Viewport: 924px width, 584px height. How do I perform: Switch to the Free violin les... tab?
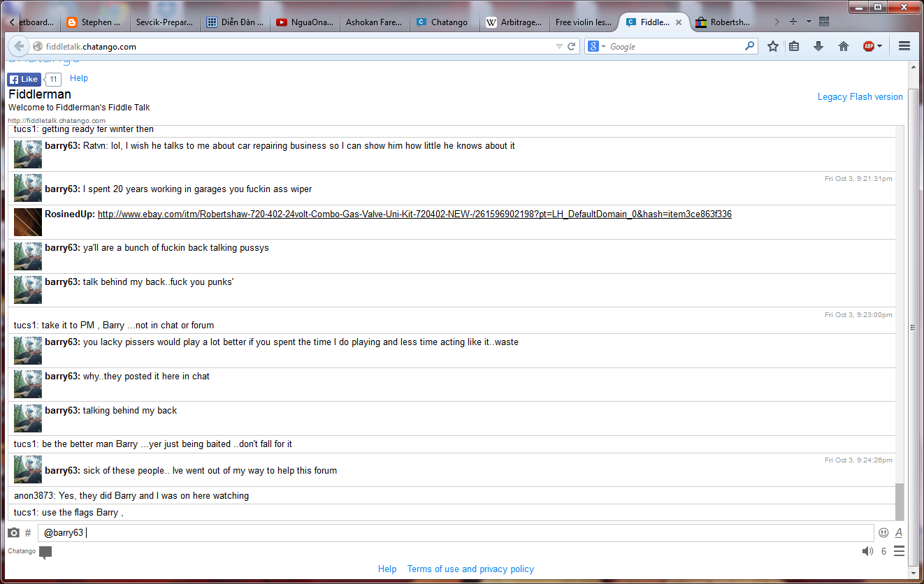584,22
